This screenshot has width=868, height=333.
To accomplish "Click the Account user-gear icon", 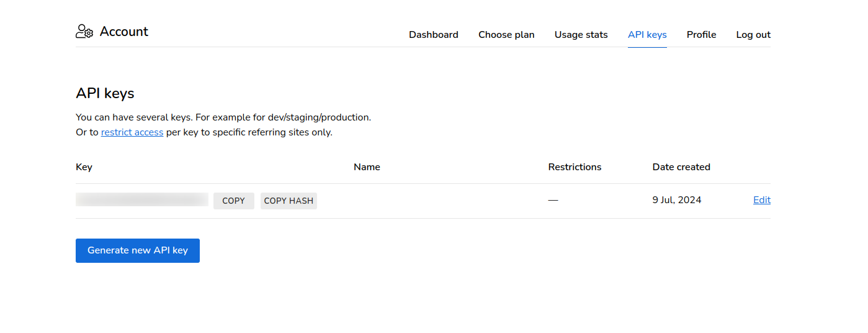I will click(x=84, y=32).
